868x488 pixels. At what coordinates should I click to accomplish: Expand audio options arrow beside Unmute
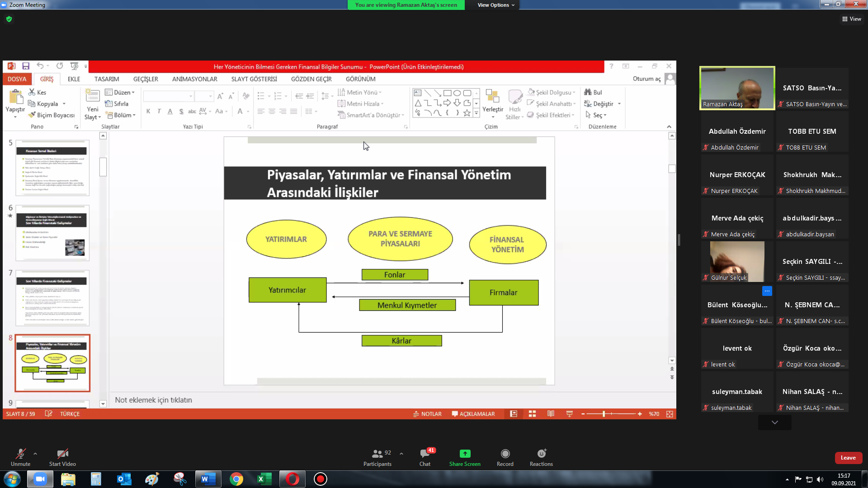tap(35, 453)
